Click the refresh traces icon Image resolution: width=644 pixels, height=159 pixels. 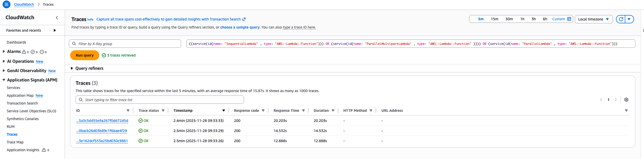pos(621,19)
